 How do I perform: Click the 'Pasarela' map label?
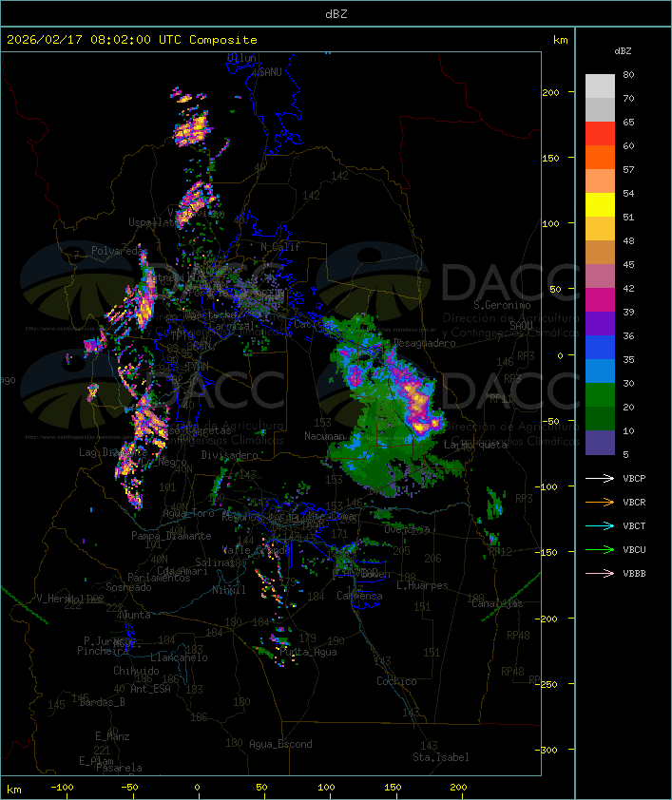119,768
